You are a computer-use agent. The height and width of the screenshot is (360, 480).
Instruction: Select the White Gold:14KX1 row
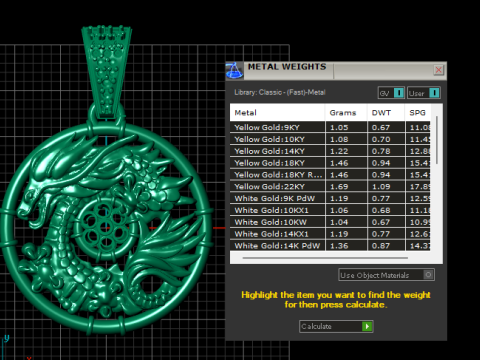pyautogui.click(x=330, y=234)
